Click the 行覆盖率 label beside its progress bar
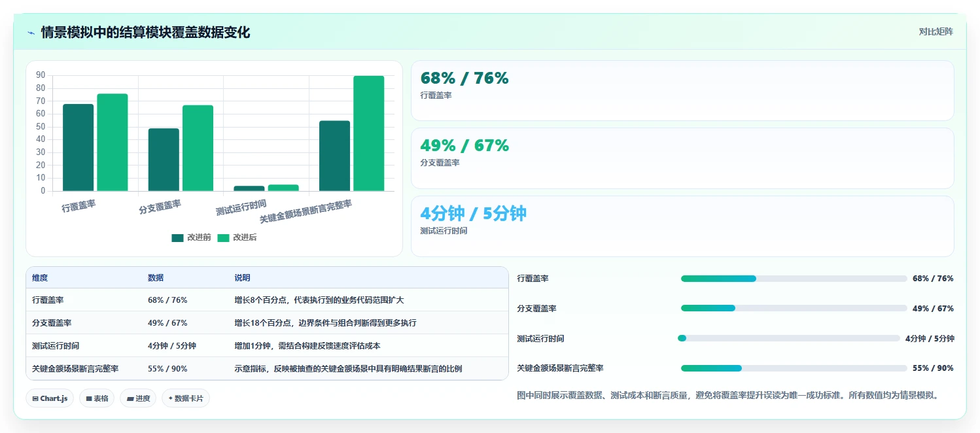This screenshot has width=980, height=433. (x=533, y=279)
